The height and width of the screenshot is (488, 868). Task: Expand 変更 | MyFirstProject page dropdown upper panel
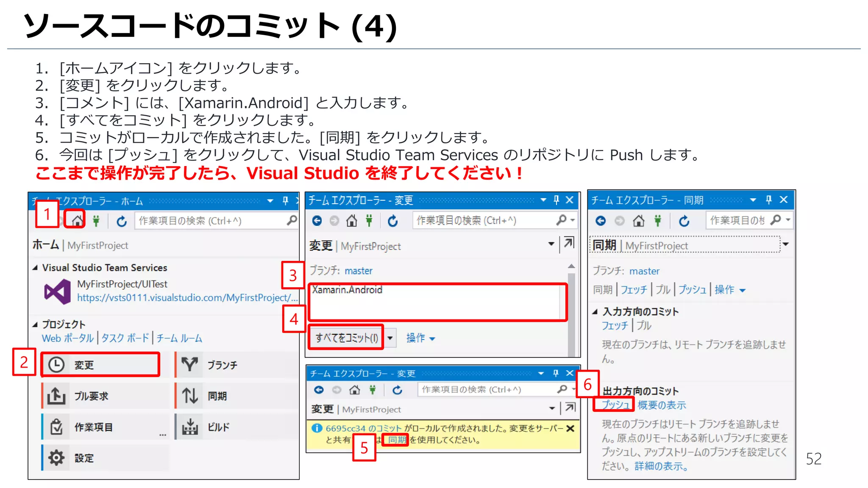pyautogui.click(x=551, y=244)
